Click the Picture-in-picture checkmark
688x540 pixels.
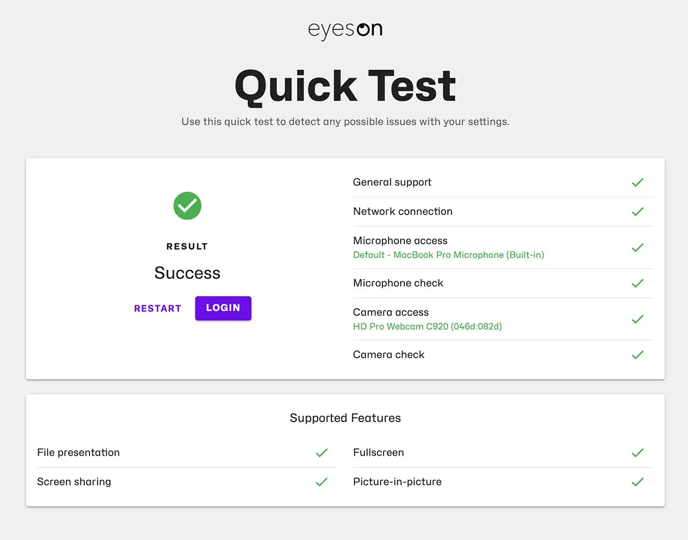[x=638, y=482]
